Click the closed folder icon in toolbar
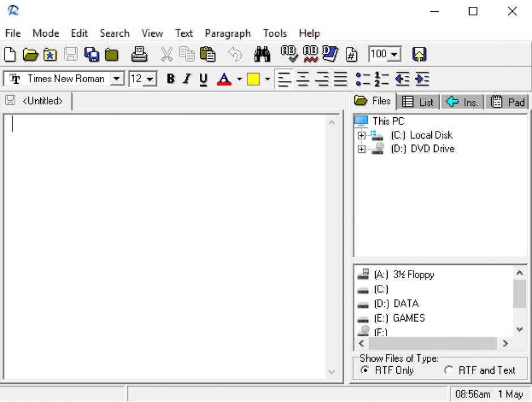 tap(111, 55)
